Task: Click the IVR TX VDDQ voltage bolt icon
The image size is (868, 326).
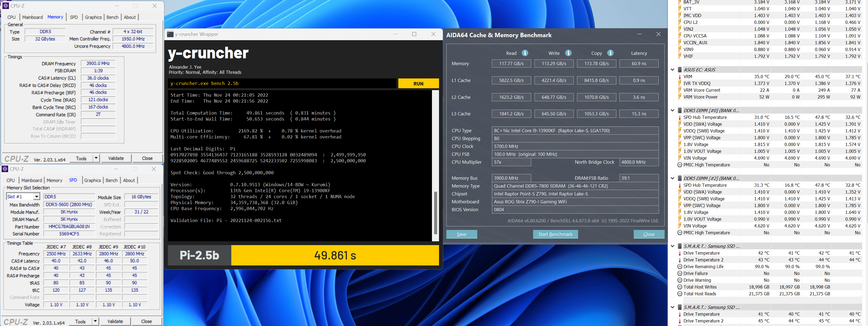Action: click(680, 83)
